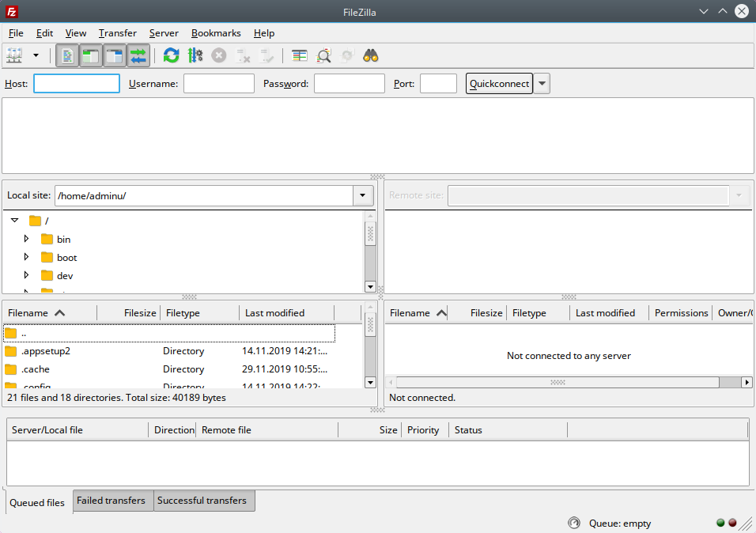This screenshot has width=756, height=533.
Task: Refresh file and folder lists
Action: click(171, 55)
